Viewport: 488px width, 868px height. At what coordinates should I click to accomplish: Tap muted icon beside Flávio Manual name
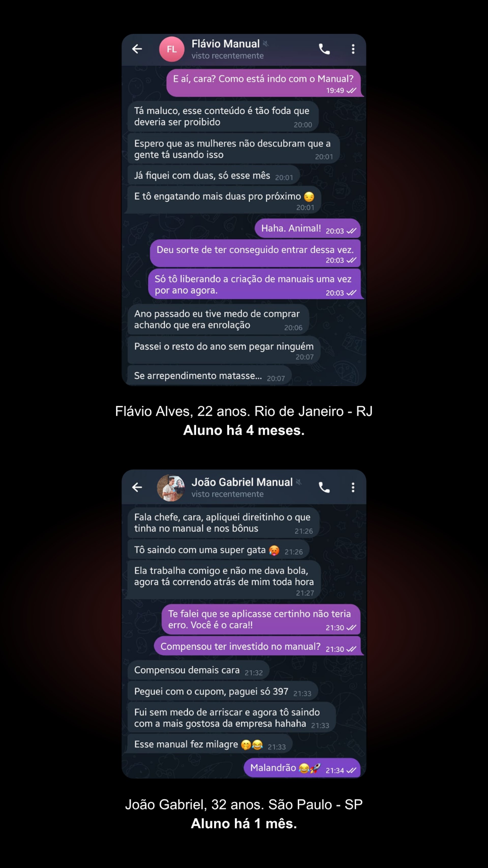click(x=265, y=43)
